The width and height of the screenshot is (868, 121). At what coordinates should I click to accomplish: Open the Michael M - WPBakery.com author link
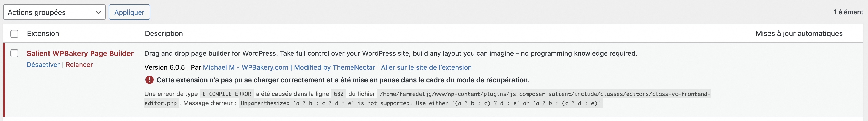click(245, 67)
